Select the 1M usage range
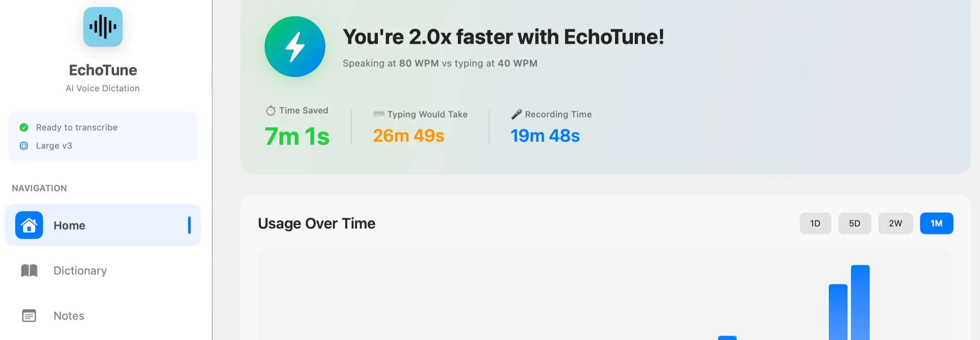Screen dimensions: 980x340 coord(936,223)
